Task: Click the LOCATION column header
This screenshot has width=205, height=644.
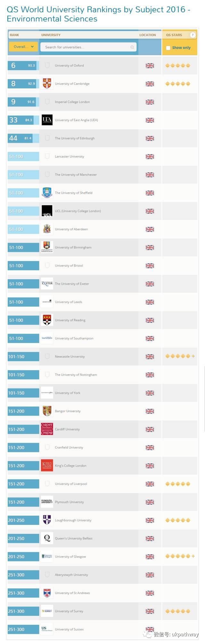Action: point(148,35)
